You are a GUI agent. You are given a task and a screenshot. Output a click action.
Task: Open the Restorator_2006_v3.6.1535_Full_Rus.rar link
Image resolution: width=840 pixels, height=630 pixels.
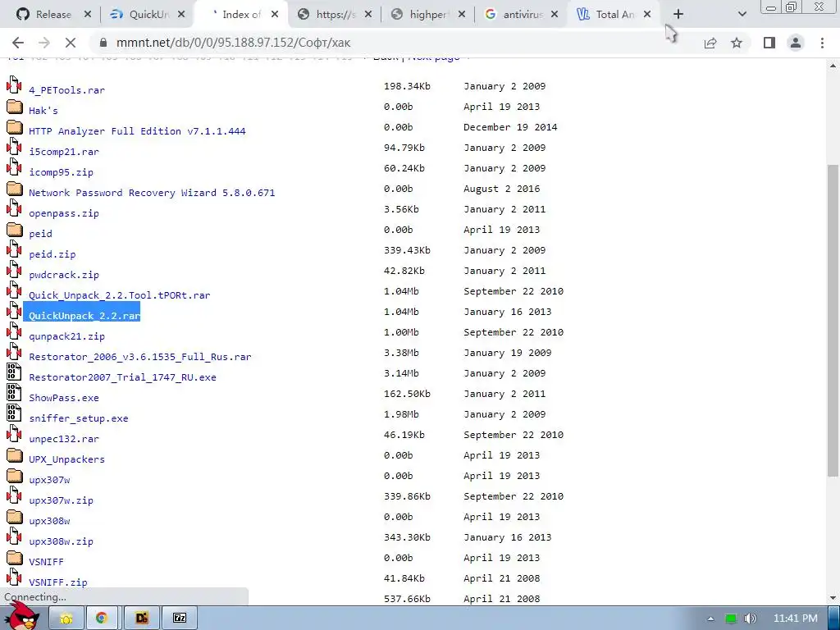pos(139,357)
